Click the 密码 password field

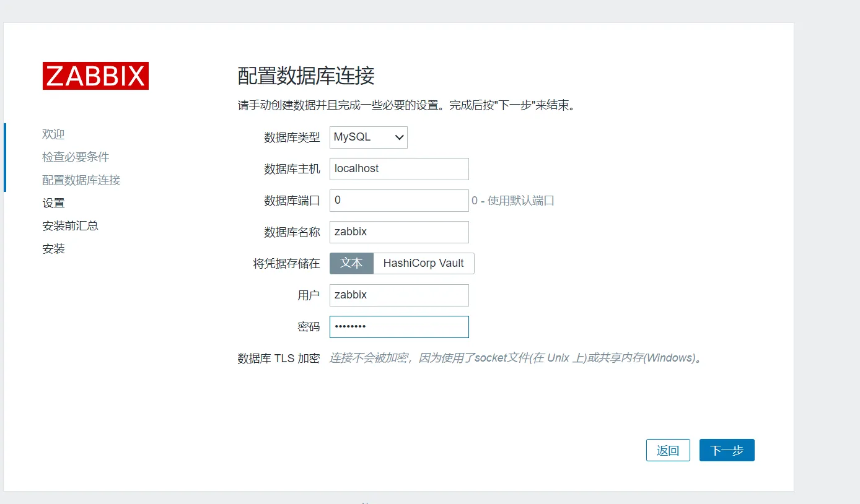[x=399, y=327]
